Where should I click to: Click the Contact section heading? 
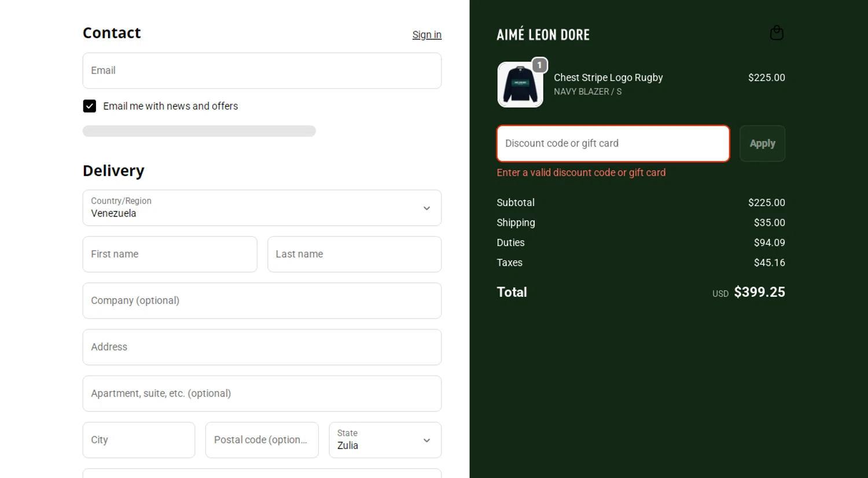[x=112, y=33]
